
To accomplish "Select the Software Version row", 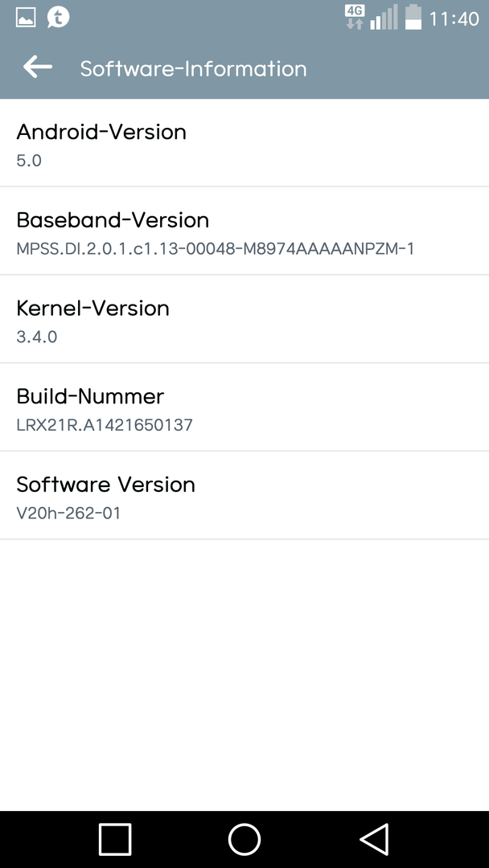I will pos(244,496).
